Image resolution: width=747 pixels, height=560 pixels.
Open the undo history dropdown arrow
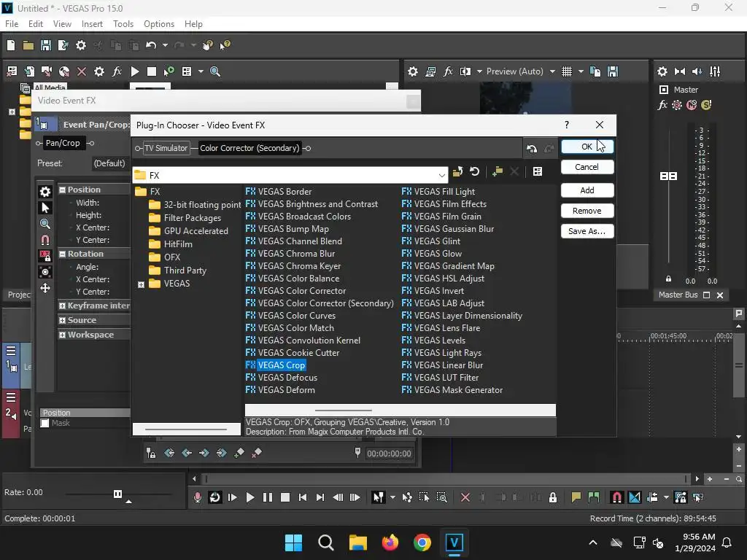pos(165,45)
